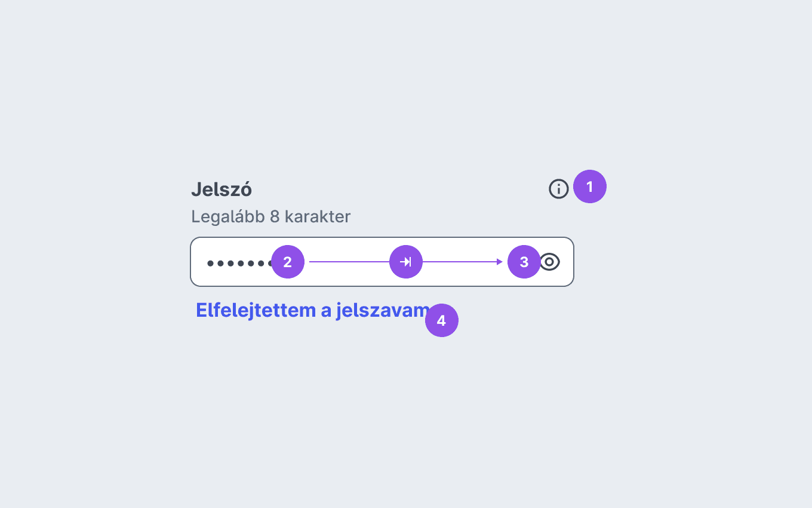The image size is (812, 508).
Task: Click the rounded border of the password box
Action: [x=382, y=238]
